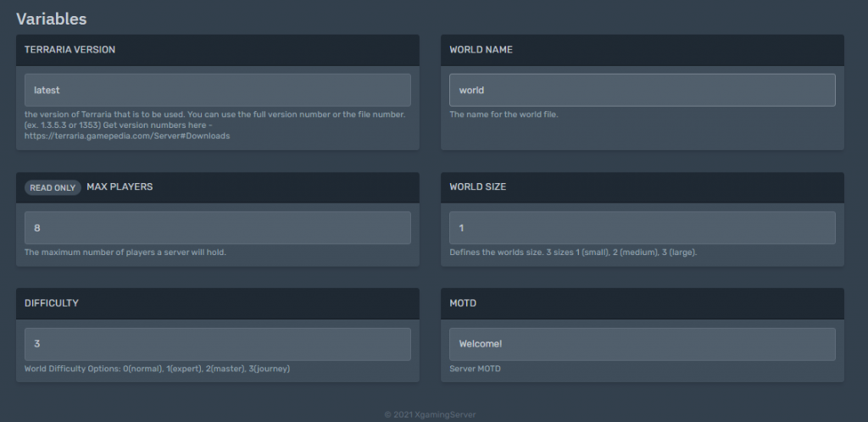
Task: Click the 'Server MOTD' caption
Action: click(x=475, y=369)
